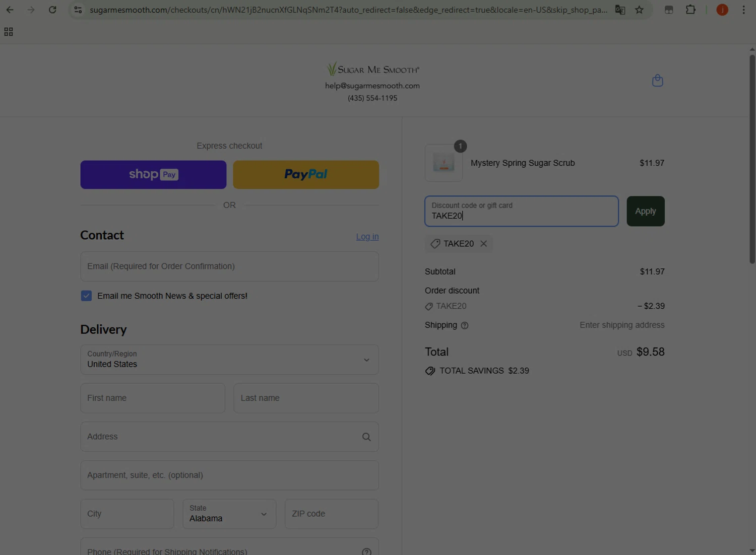The height and width of the screenshot is (555, 756).
Task: Click the page vertical scrollbar
Action: [752, 159]
